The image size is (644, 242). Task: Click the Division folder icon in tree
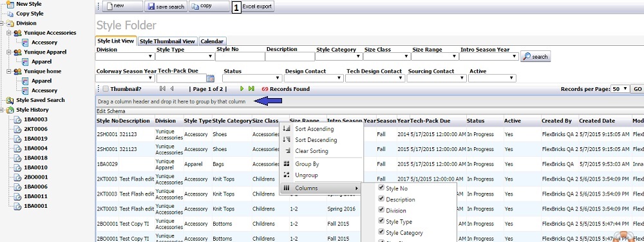10,23
